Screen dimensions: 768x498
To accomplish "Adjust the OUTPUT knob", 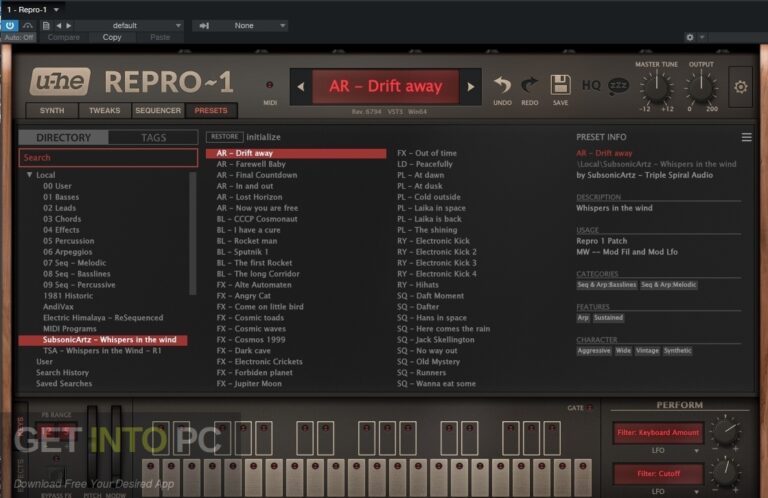I will (701, 88).
